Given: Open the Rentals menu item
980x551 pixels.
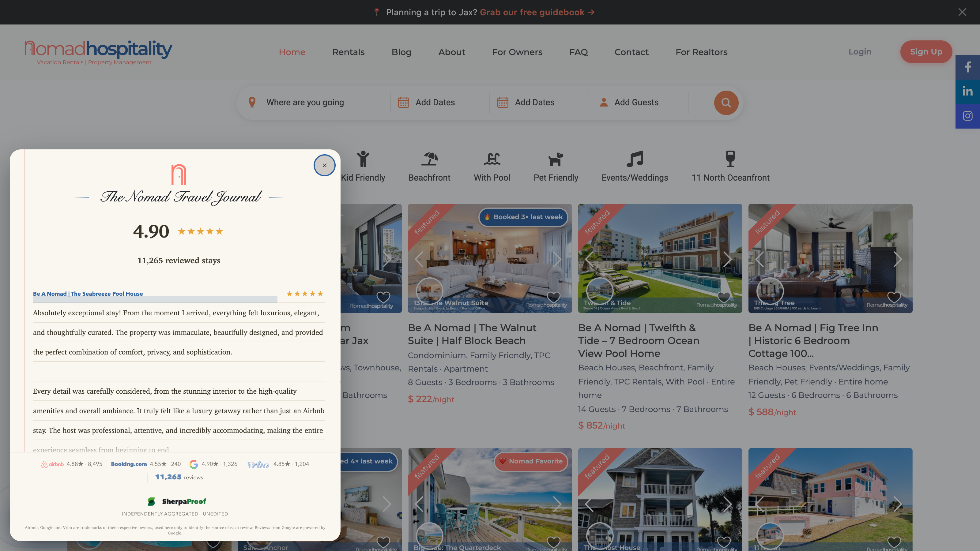Looking at the screenshot, I should pos(348,52).
